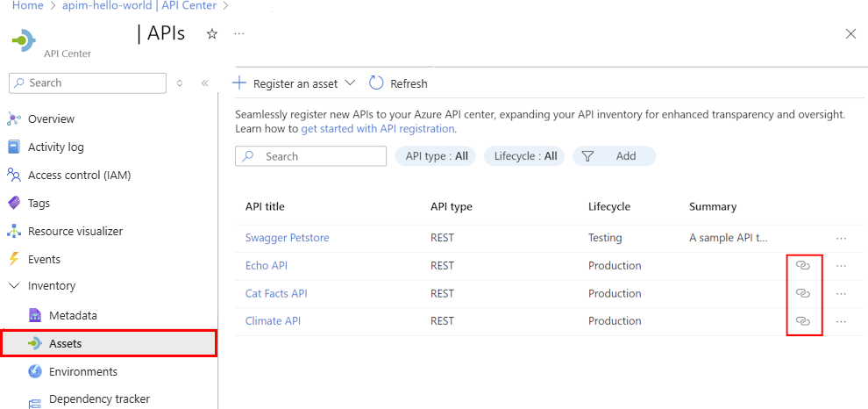This screenshot has height=409, width=868.
Task: Collapse the Inventory section chevron
Action: click(13, 286)
